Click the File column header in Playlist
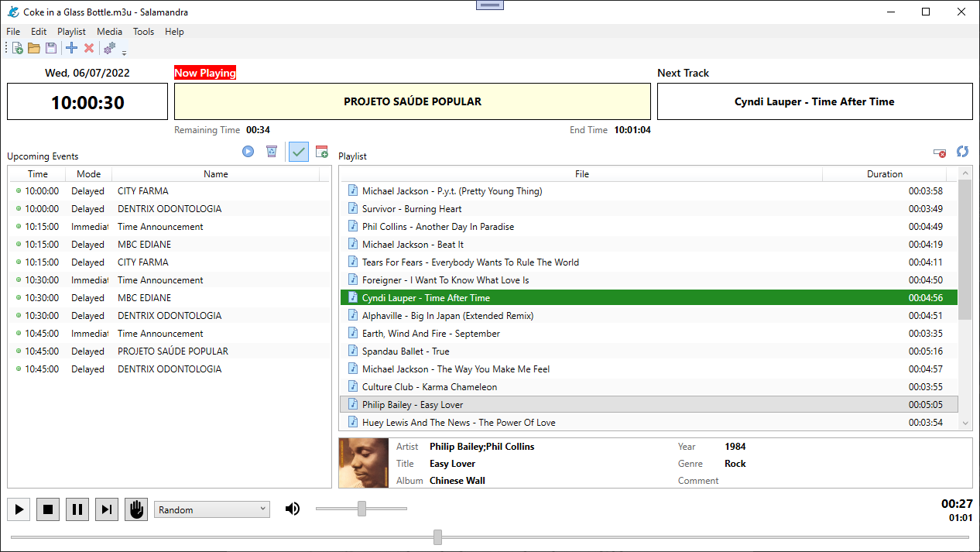The height and width of the screenshot is (552, 980). point(582,174)
